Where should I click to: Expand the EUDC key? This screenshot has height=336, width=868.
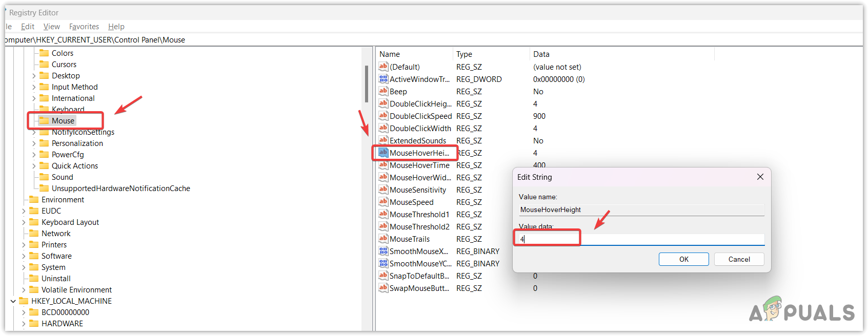(x=24, y=211)
